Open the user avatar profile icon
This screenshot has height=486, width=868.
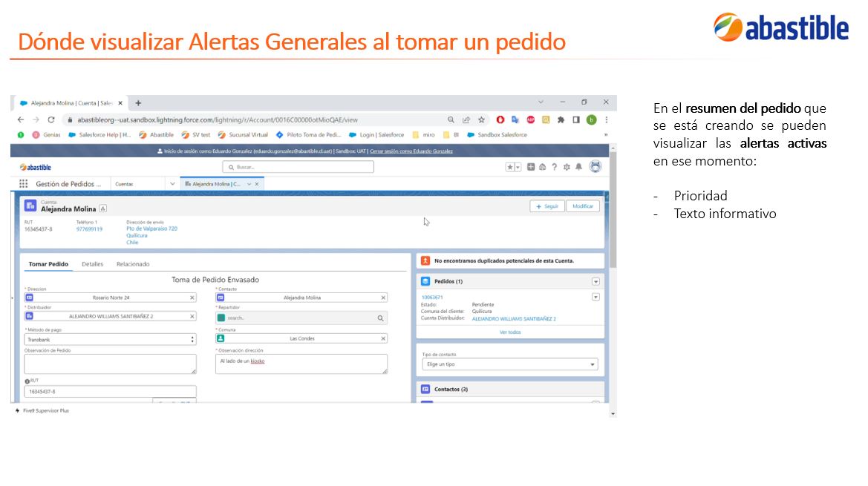(x=595, y=166)
